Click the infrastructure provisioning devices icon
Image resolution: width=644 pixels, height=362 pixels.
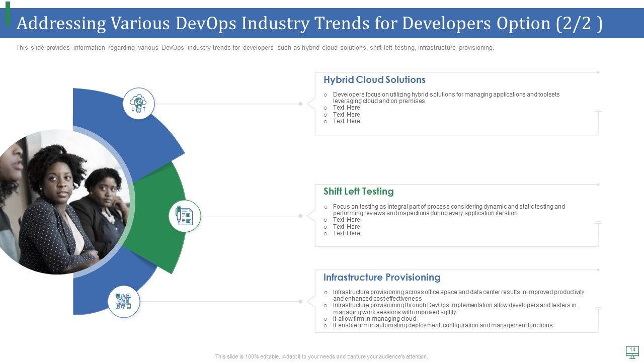click(x=124, y=301)
